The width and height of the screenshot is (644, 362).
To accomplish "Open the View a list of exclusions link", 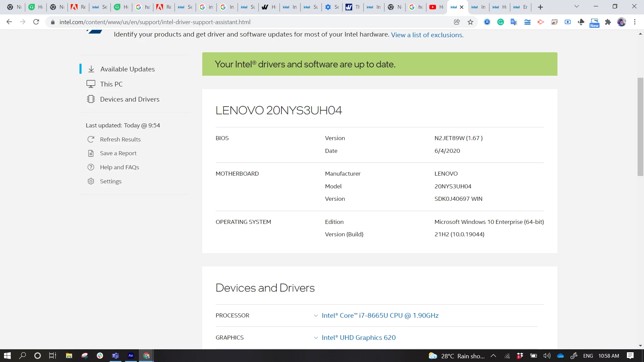I will click(x=427, y=35).
